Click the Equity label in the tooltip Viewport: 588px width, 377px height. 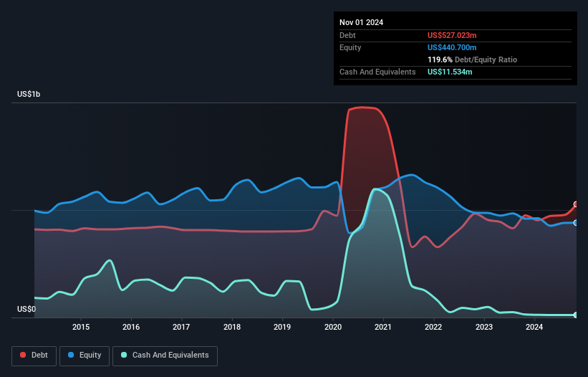[x=350, y=47]
